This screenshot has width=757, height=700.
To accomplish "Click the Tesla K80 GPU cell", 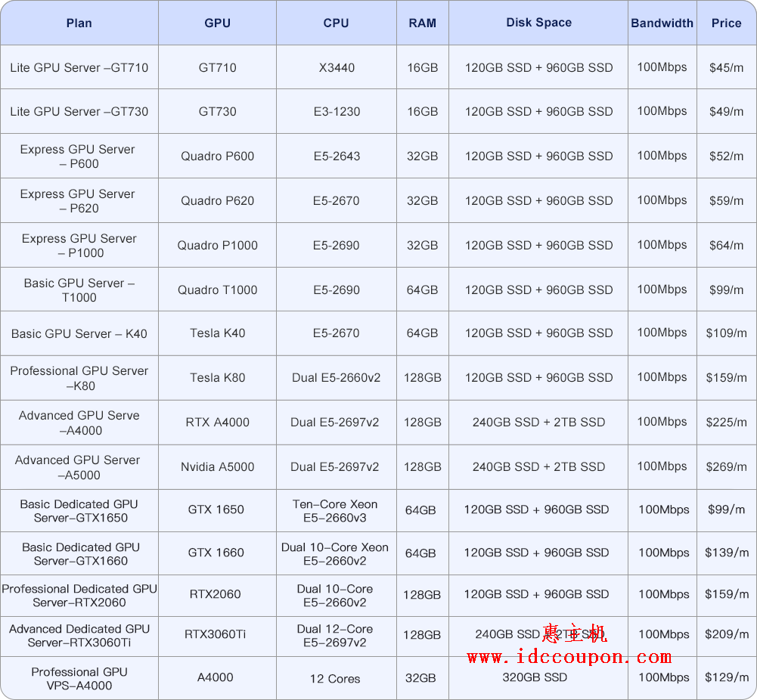I will click(217, 378).
